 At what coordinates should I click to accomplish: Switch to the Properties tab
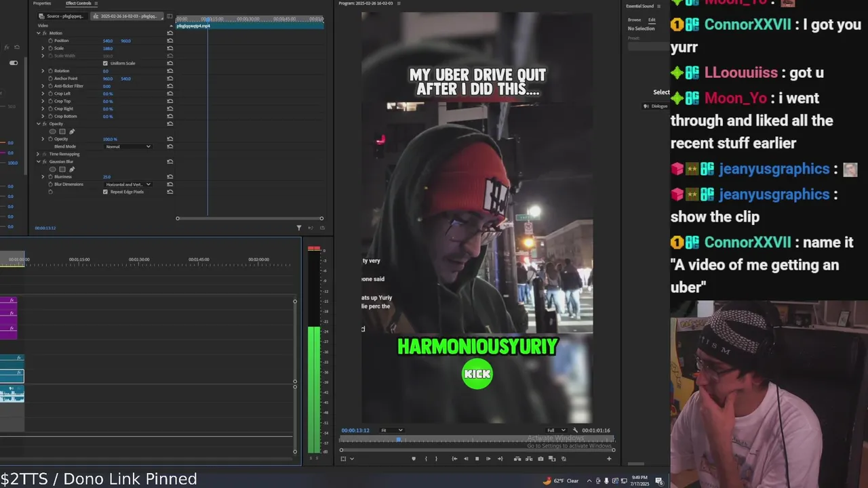pyautogui.click(x=42, y=3)
